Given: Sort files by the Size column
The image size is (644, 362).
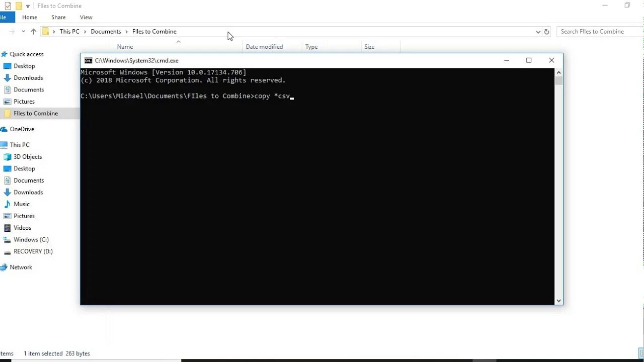Looking at the screenshot, I should 369,47.
